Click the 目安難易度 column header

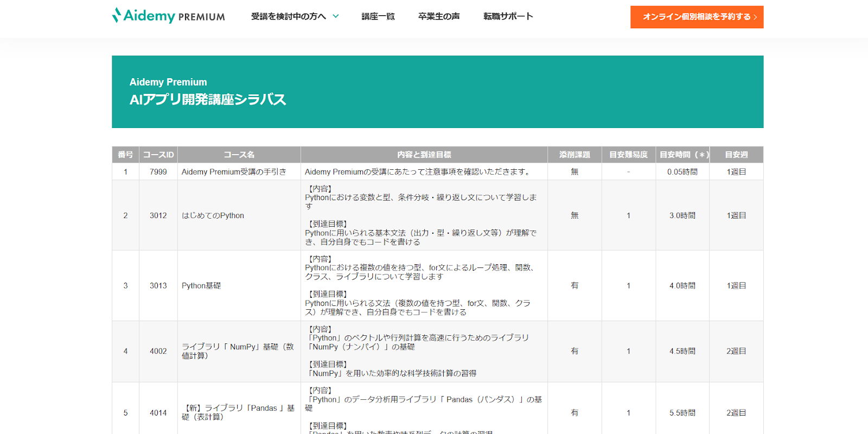point(629,155)
